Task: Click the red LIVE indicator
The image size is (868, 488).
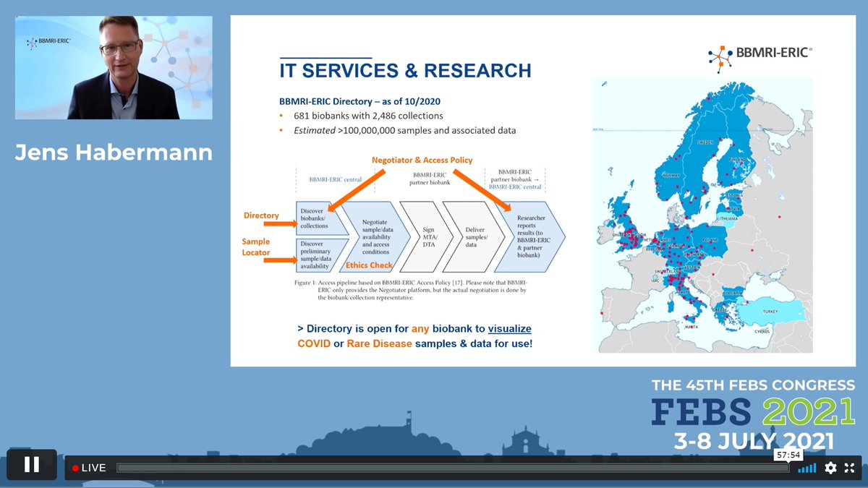Action: click(89, 468)
